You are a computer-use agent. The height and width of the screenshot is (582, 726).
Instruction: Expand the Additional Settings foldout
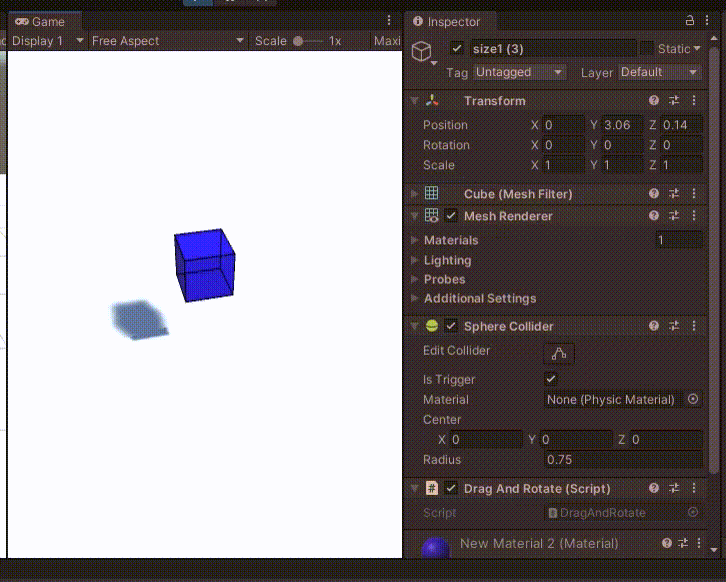415,298
